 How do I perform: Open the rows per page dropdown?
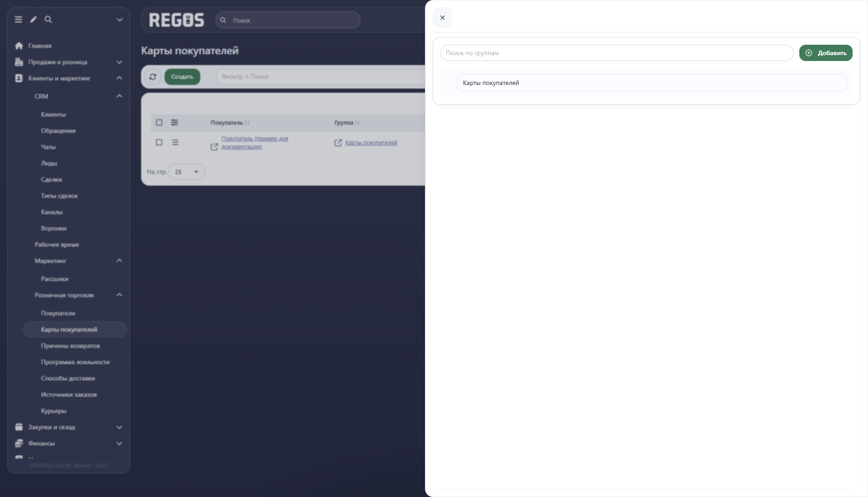pyautogui.click(x=187, y=172)
